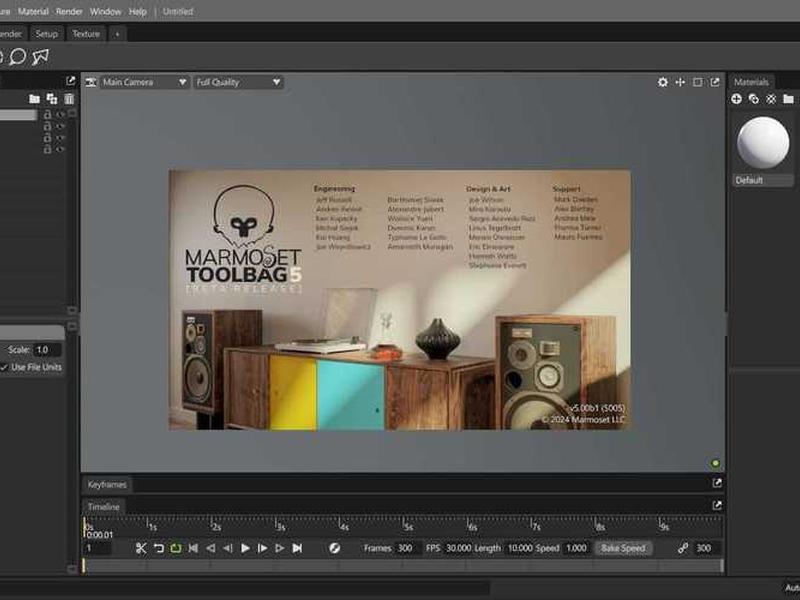Click the Speed value field

(x=577, y=548)
